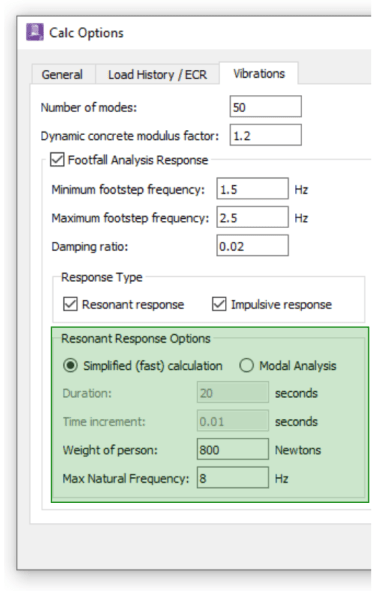Screen dimensions: 374x591
Task: Click the Max Natural Frequency label
Action: [126, 479]
